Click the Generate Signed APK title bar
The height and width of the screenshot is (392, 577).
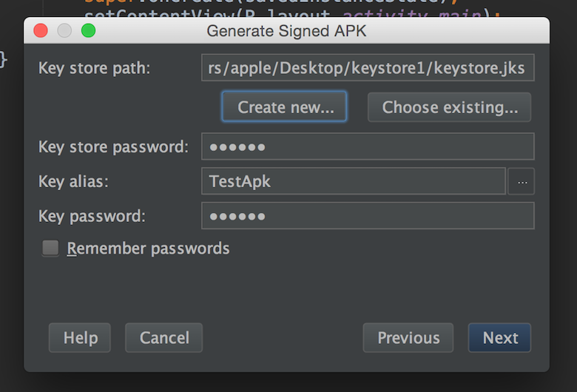pyautogui.click(x=286, y=31)
